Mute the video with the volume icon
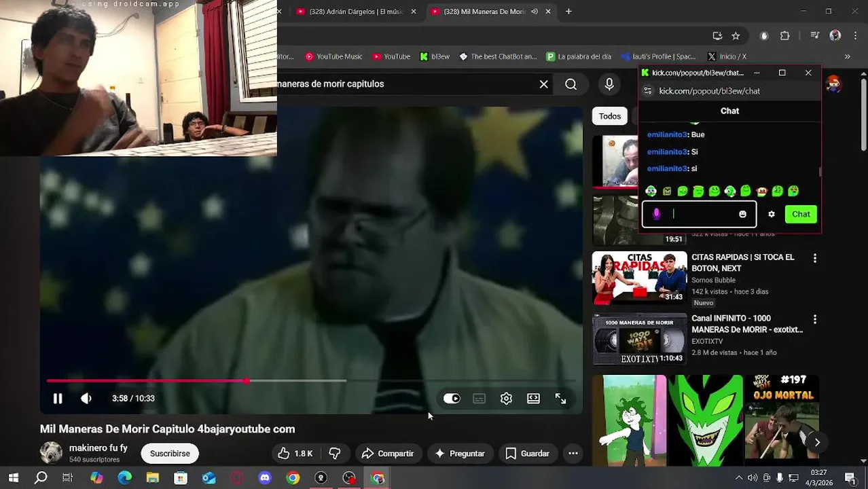Screen dimensions: 868x489 [86, 399]
